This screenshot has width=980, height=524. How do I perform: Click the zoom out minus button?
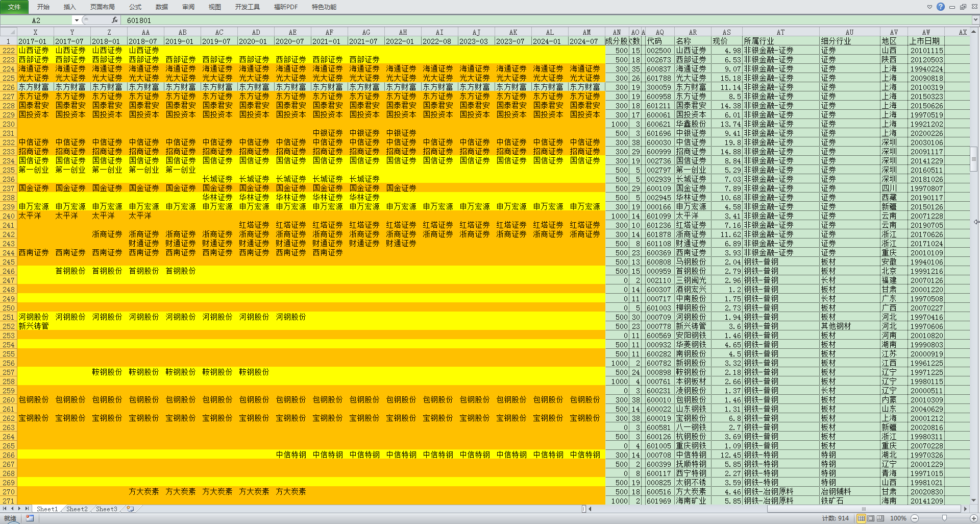click(x=915, y=518)
